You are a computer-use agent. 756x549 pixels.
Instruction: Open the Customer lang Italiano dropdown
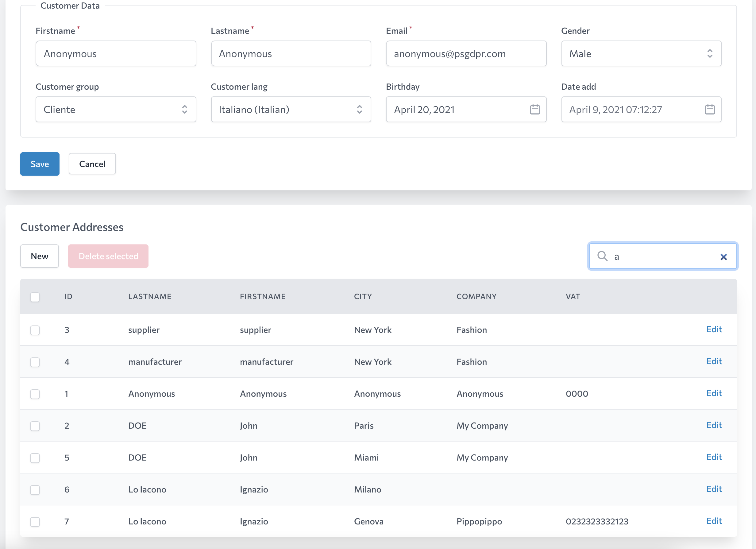point(291,109)
